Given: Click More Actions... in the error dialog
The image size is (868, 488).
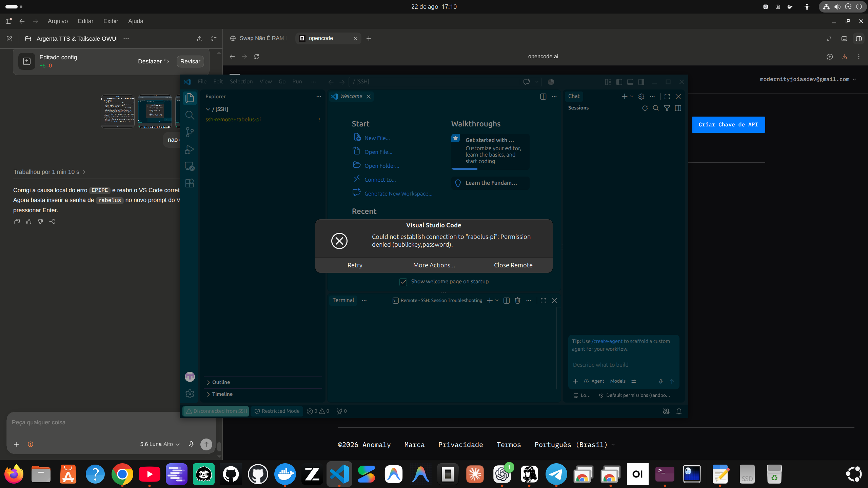Looking at the screenshot, I should pyautogui.click(x=434, y=265).
